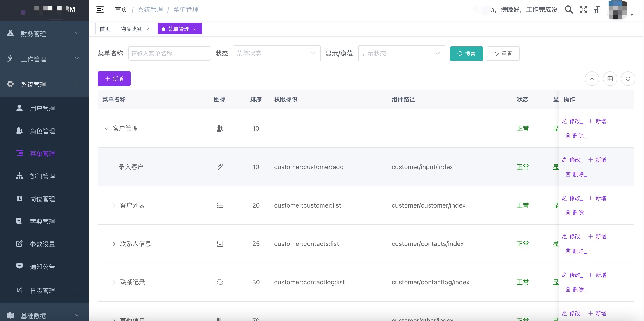Expand the 工作管理 sidebar menu
Viewport: 644px width, 321px height.
pyautogui.click(x=44, y=59)
